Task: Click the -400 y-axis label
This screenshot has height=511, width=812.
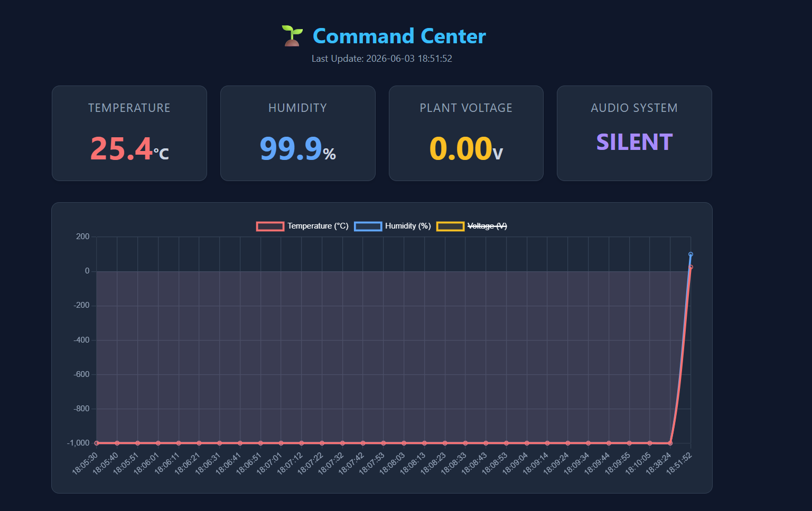Action: [82, 340]
